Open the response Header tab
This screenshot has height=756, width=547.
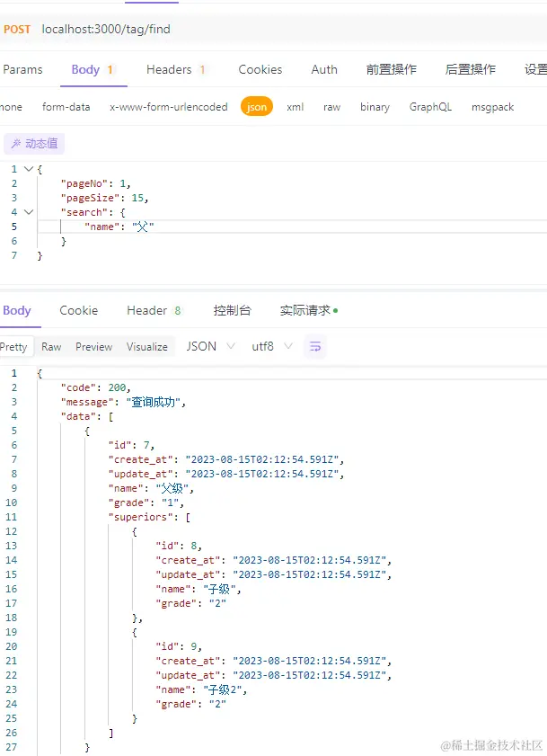(154, 310)
